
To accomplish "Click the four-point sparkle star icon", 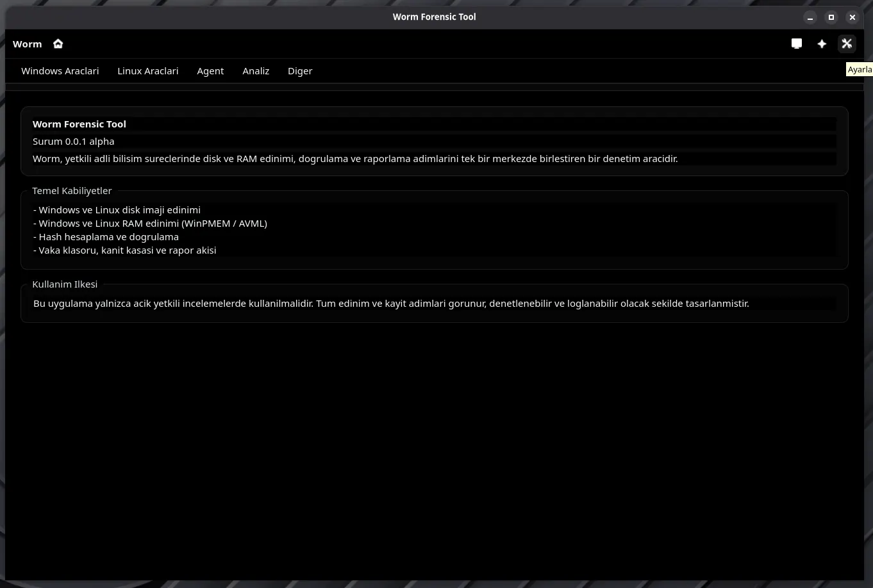I will point(822,44).
